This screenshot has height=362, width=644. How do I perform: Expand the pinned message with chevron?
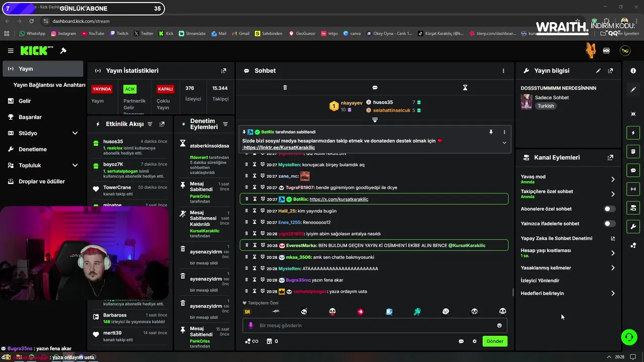click(x=504, y=143)
